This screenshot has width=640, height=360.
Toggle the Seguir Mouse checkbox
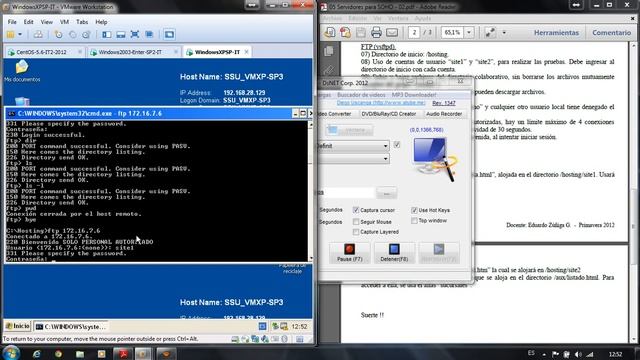coord(356,222)
